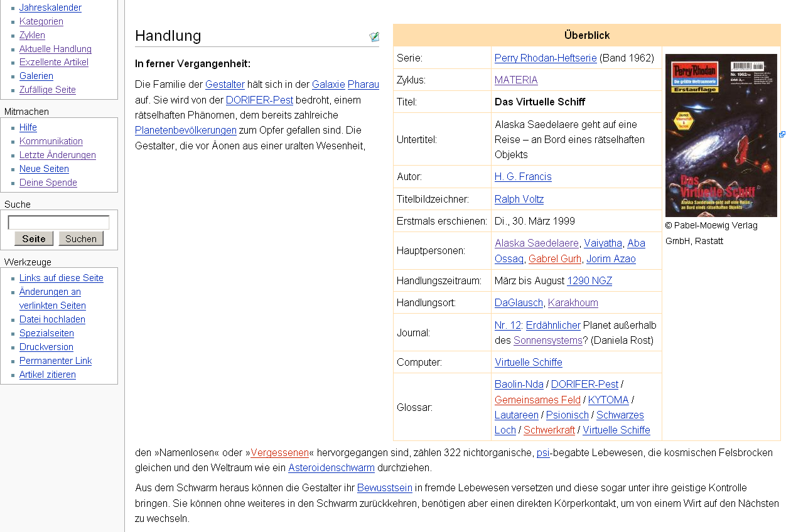The image size is (791, 532).
Task: Click inside the Suche search box
Action: (58, 221)
